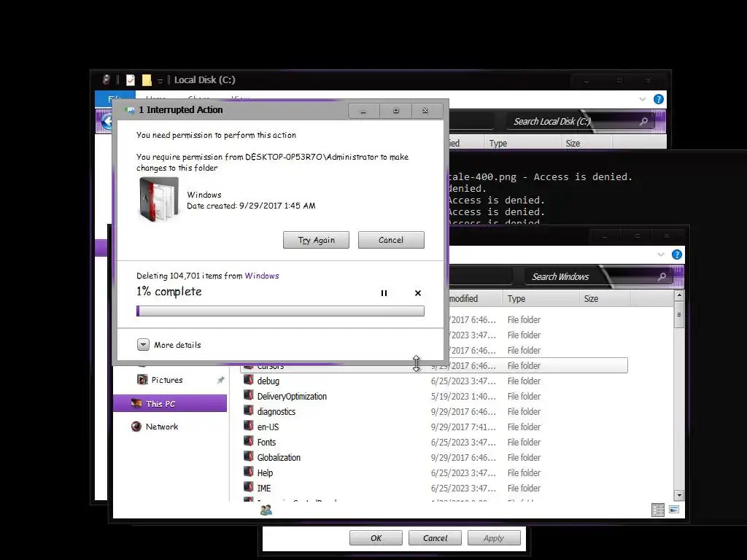The width and height of the screenshot is (747, 560).
Task: Select the en-US folder
Action: [433, 427]
